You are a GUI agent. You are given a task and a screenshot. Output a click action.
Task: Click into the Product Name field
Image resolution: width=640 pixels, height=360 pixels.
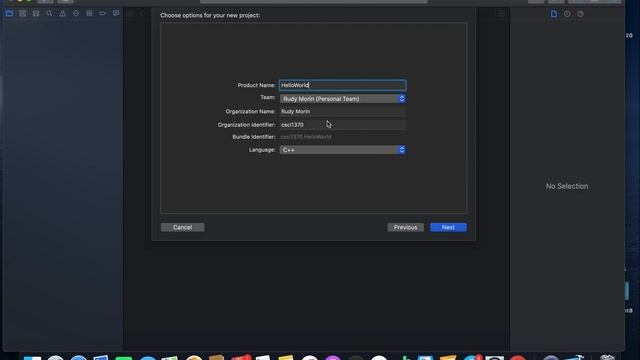pos(342,85)
